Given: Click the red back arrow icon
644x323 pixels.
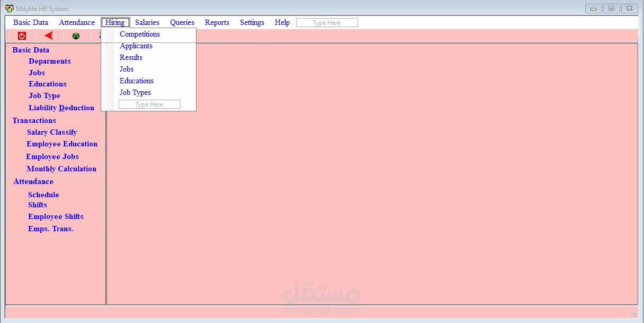Looking at the screenshot, I should [49, 36].
